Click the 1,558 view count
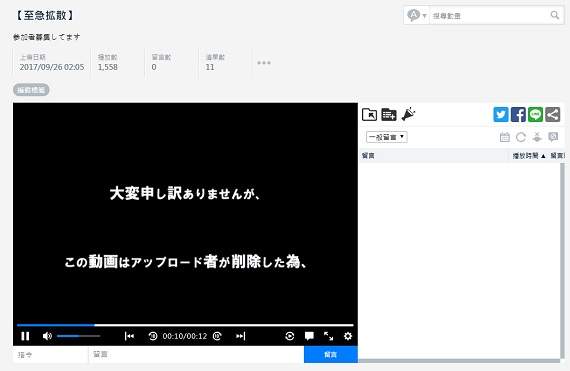 point(108,67)
